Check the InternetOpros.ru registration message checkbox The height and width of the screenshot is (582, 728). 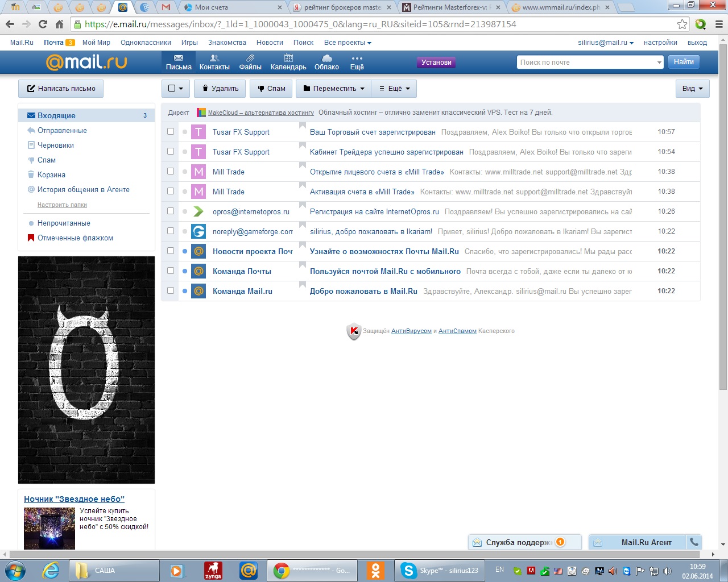(171, 211)
